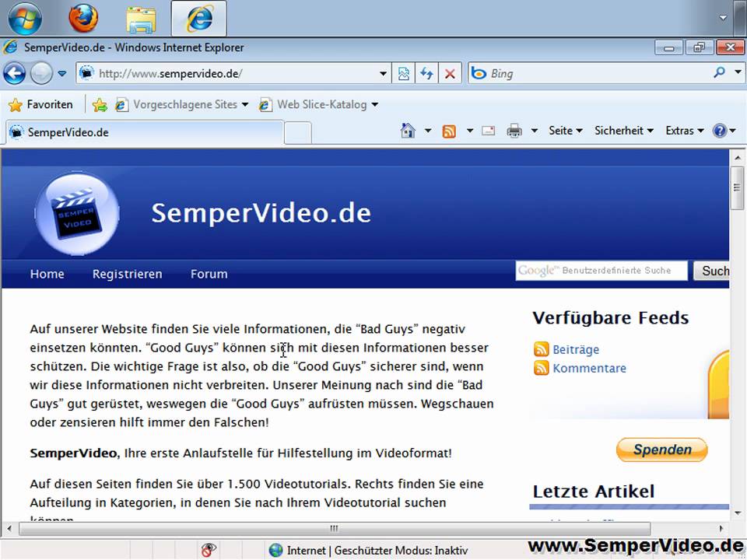Image resolution: width=747 pixels, height=560 pixels.
Task: Open Forum navigation link
Action: 209,274
